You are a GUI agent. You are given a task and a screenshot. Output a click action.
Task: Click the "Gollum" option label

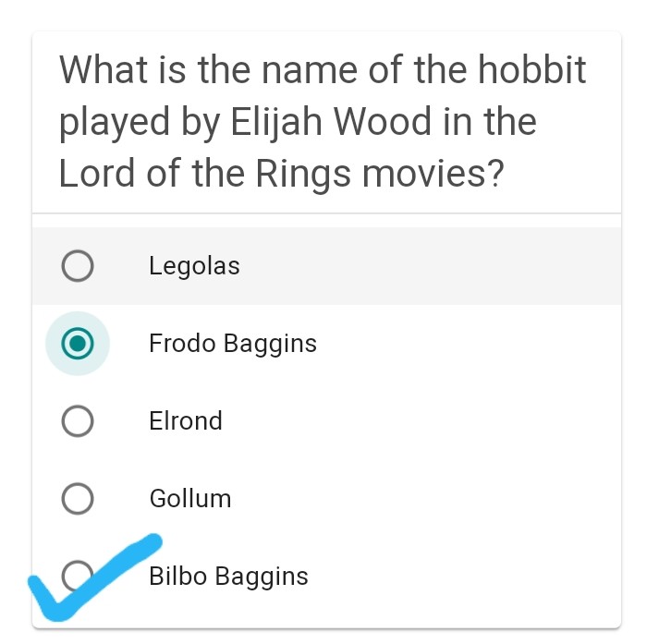(190, 499)
